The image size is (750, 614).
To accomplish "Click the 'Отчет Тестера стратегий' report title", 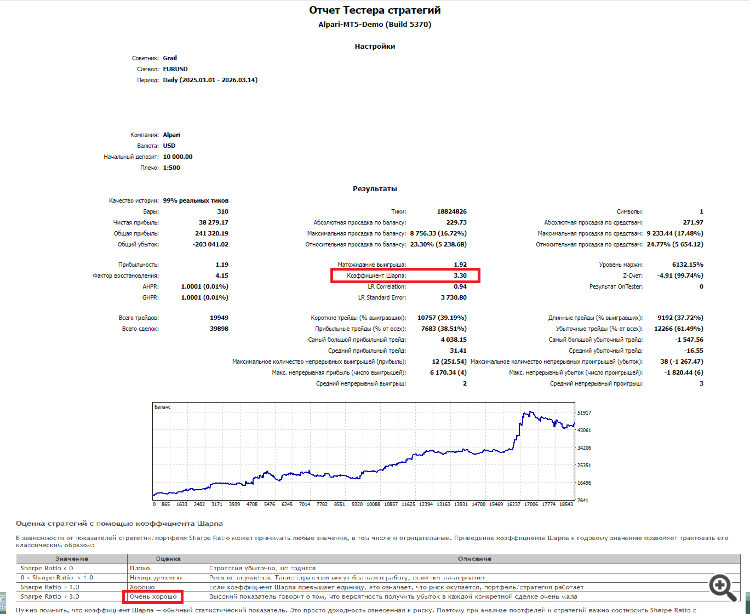I will coord(375,10).
